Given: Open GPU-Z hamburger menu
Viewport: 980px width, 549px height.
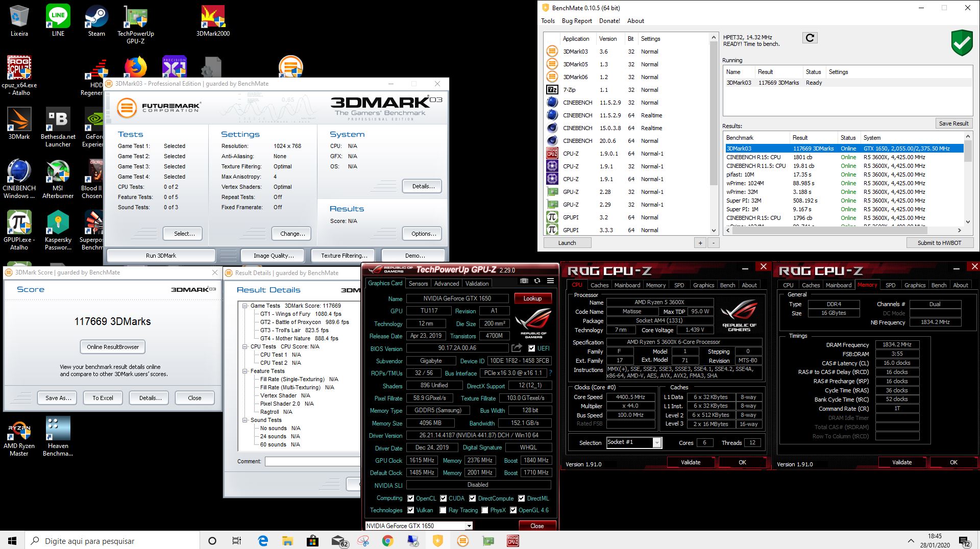Looking at the screenshot, I should pos(550,281).
